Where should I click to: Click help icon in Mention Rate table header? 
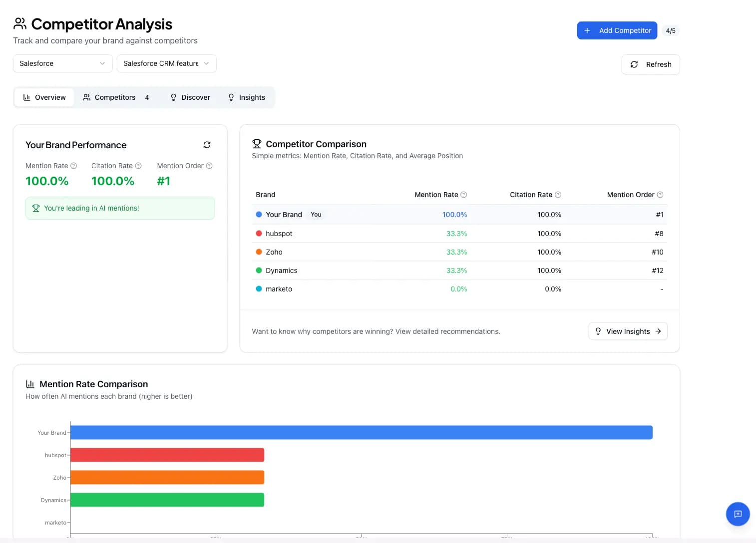pos(463,195)
